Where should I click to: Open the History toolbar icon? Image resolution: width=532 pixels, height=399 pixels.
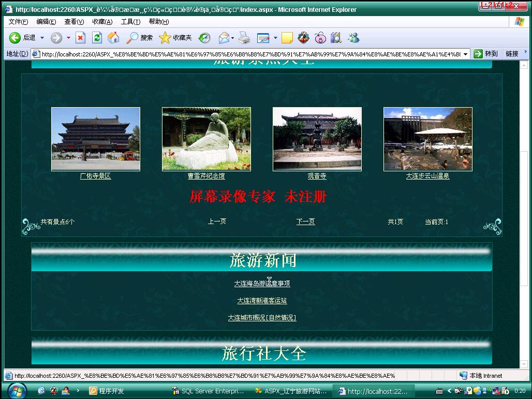204,38
